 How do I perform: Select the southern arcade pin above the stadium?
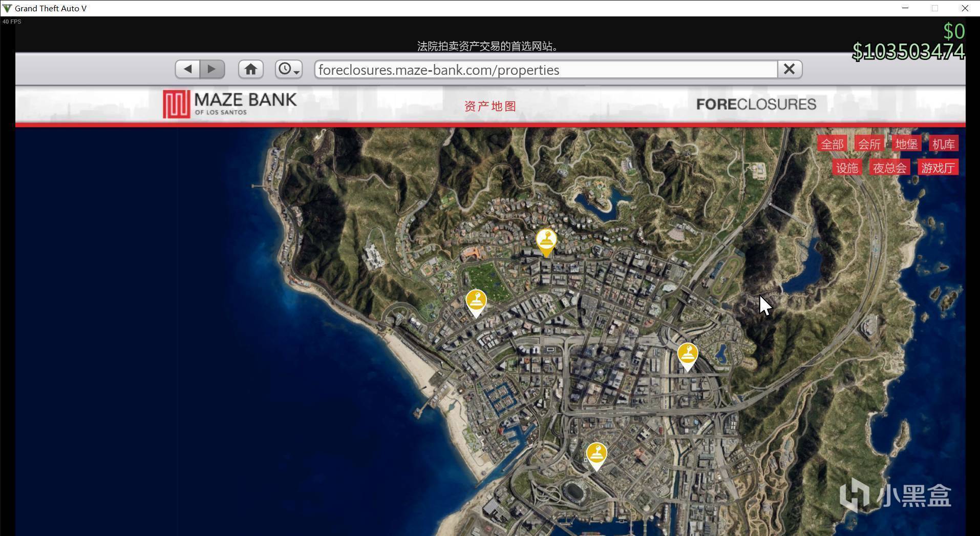[596, 456]
